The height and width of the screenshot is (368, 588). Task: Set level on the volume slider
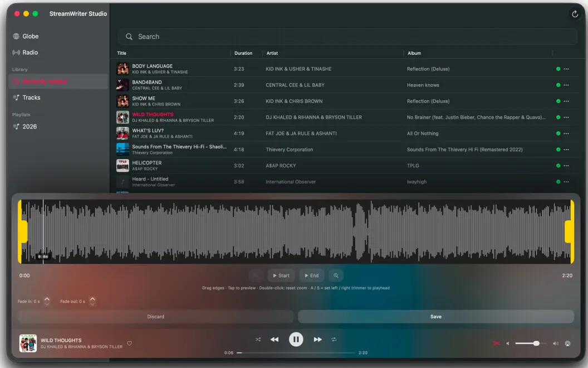pos(531,343)
